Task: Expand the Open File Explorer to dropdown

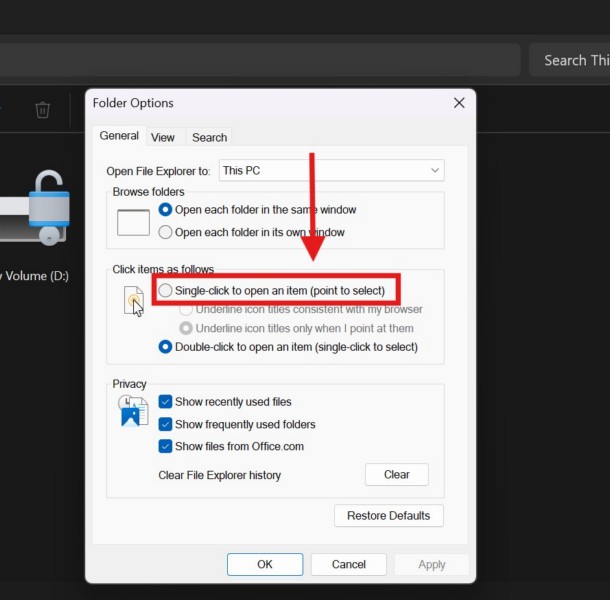Action: 331,171
